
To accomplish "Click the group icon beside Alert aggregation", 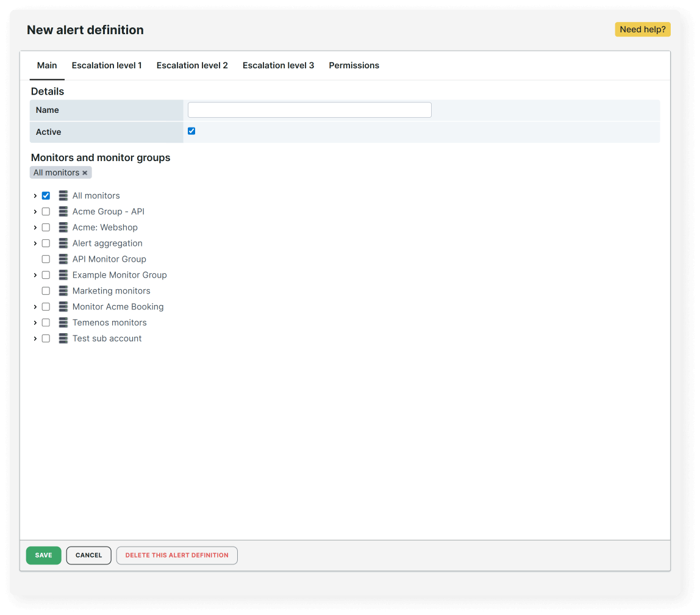I will pyautogui.click(x=63, y=243).
